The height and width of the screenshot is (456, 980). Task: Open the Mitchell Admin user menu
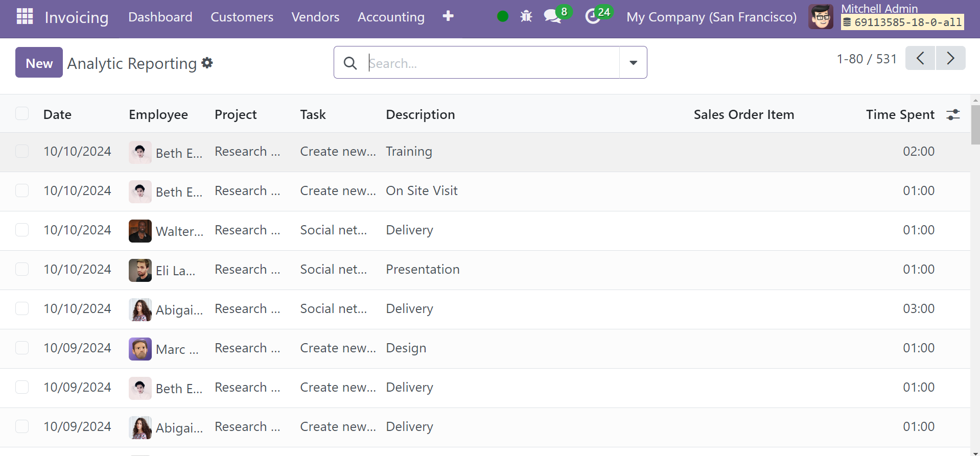(x=886, y=16)
